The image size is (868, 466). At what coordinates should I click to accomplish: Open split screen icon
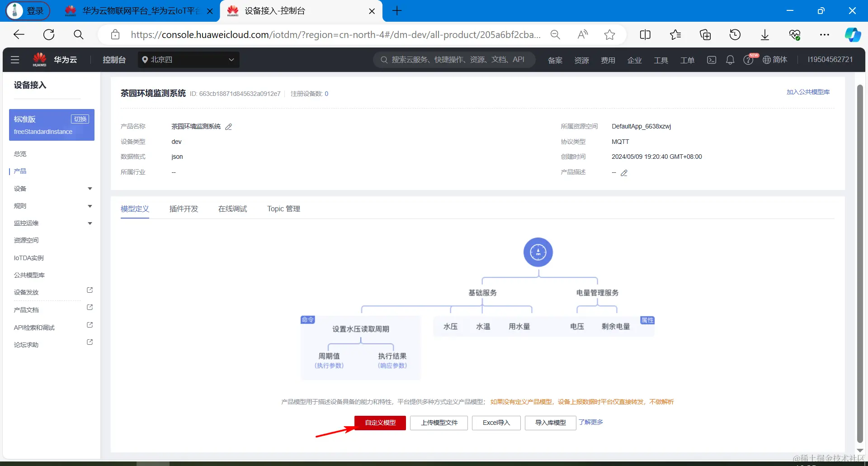point(645,35)
